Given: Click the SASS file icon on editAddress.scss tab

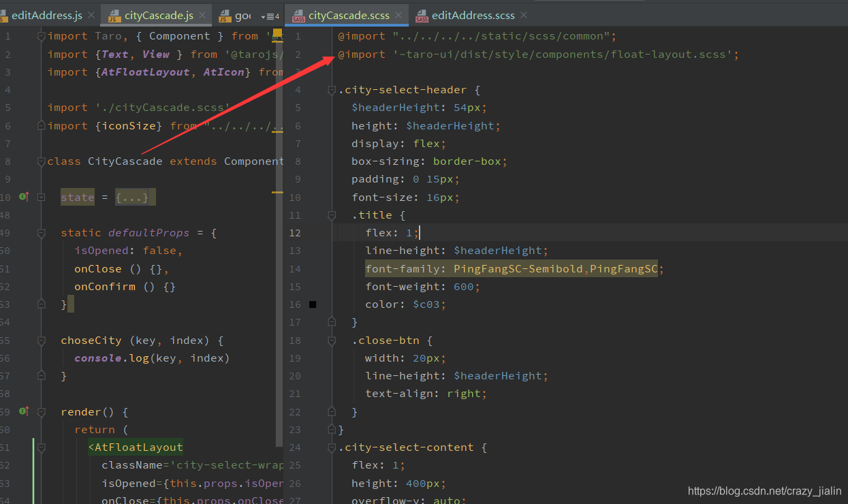Looking at the screenshot, I should [422, 15].
